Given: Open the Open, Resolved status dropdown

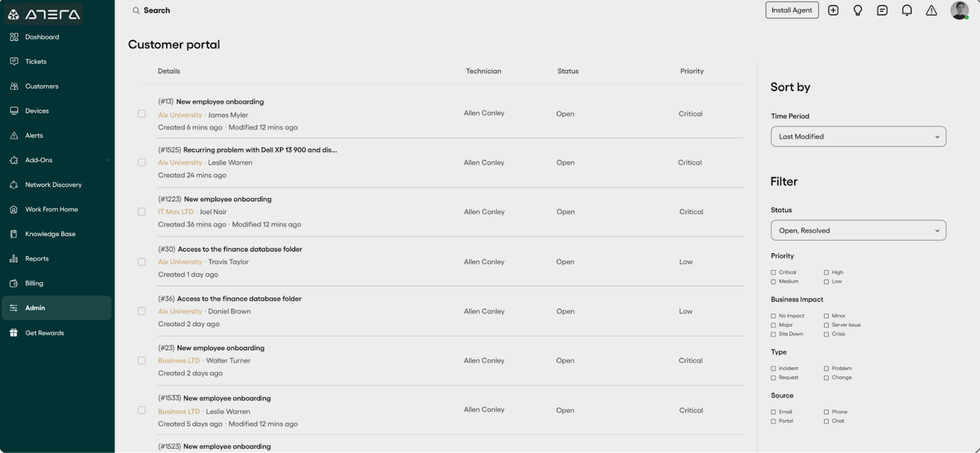Looking at the screenshot, I should (858, 230).
